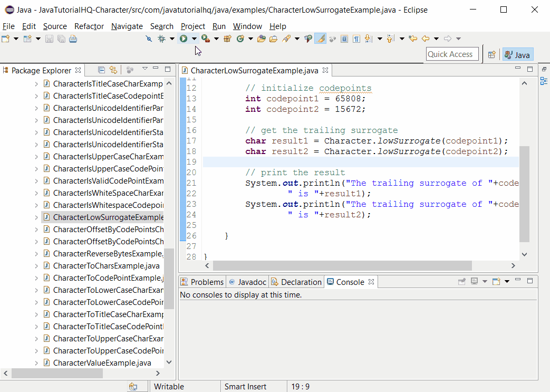Click the New Java Class icon

(x=240, y=39)
